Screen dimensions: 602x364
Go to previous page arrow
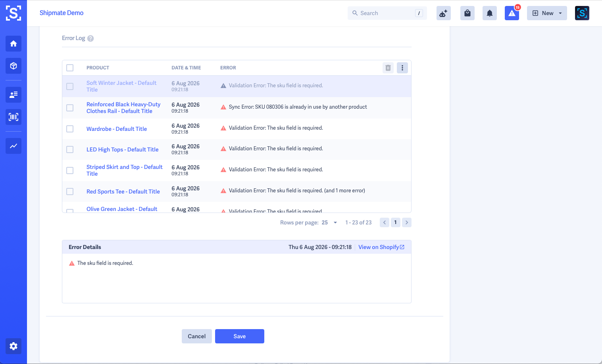(x=385, y=222)
